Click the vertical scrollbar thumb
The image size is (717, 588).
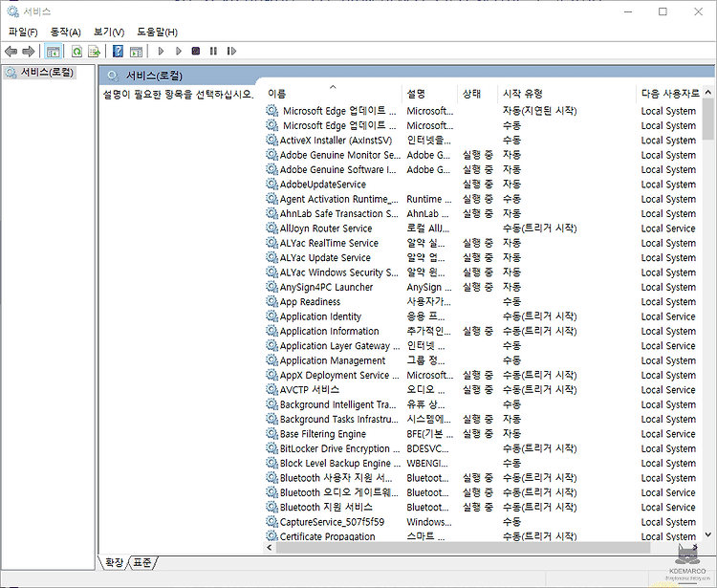click(x=708, y=119)
